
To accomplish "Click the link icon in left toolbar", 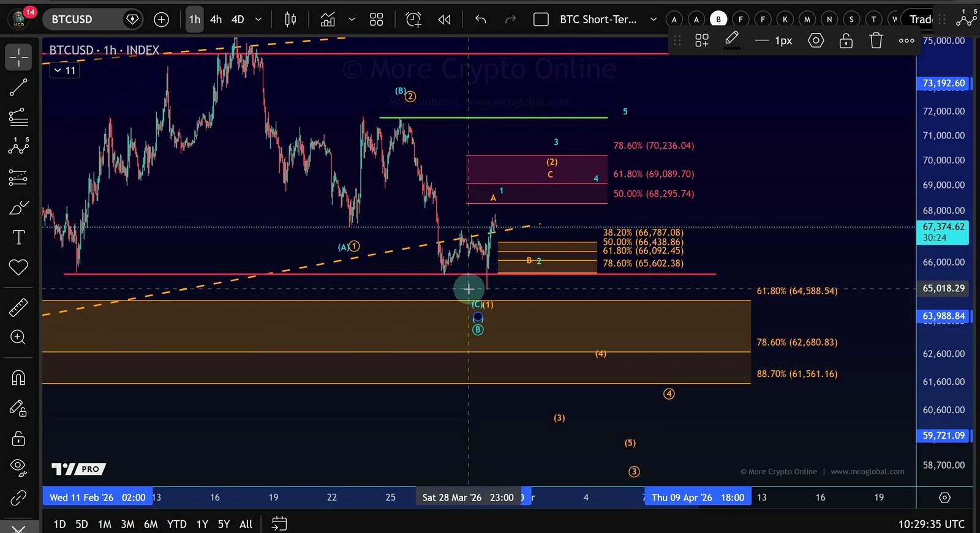I will click(18, 498).
